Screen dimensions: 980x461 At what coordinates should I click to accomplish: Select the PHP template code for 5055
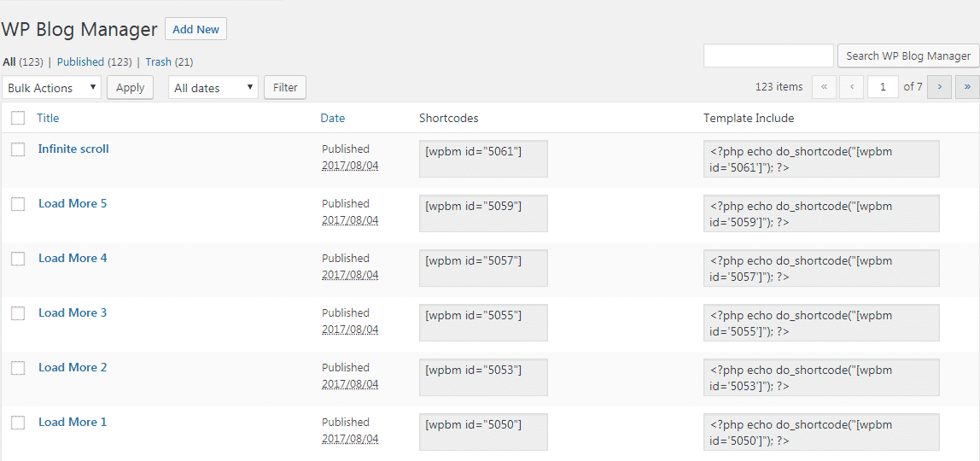[822, 323]
